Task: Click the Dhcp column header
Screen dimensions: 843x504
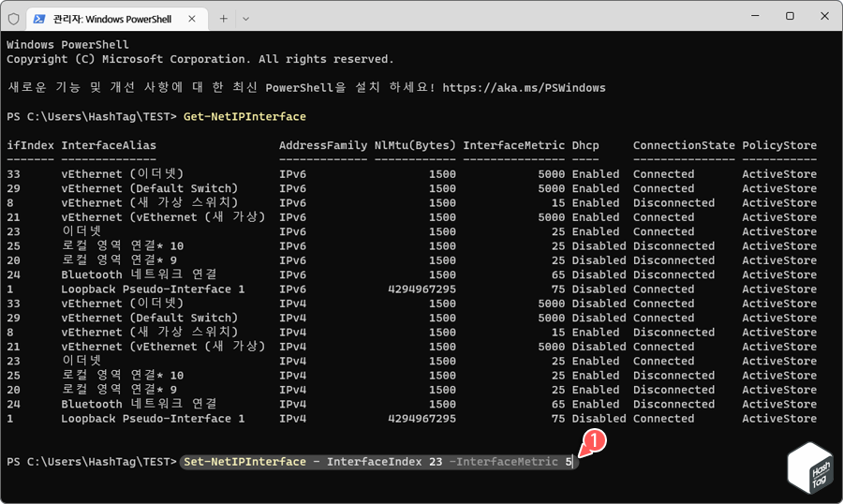Action: click(585, 145)
